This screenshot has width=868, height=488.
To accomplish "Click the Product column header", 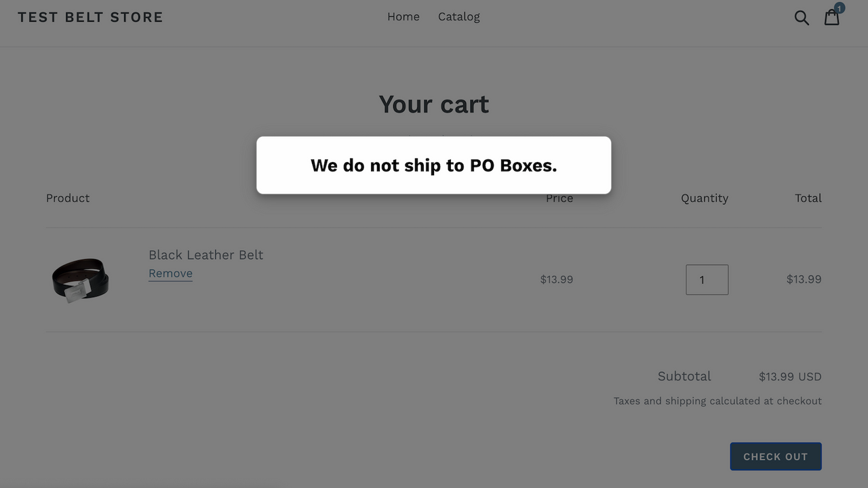I will click(67, 198).
